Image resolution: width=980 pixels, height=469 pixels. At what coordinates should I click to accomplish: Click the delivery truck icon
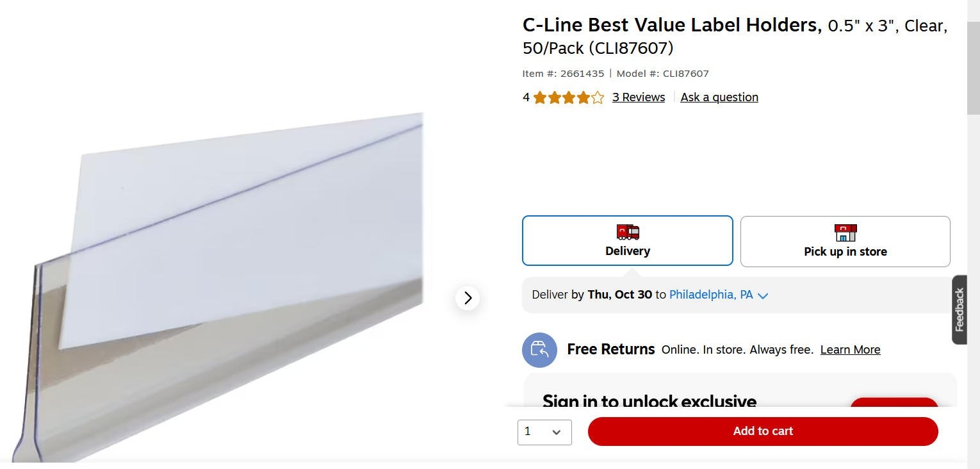click(627, 232)
